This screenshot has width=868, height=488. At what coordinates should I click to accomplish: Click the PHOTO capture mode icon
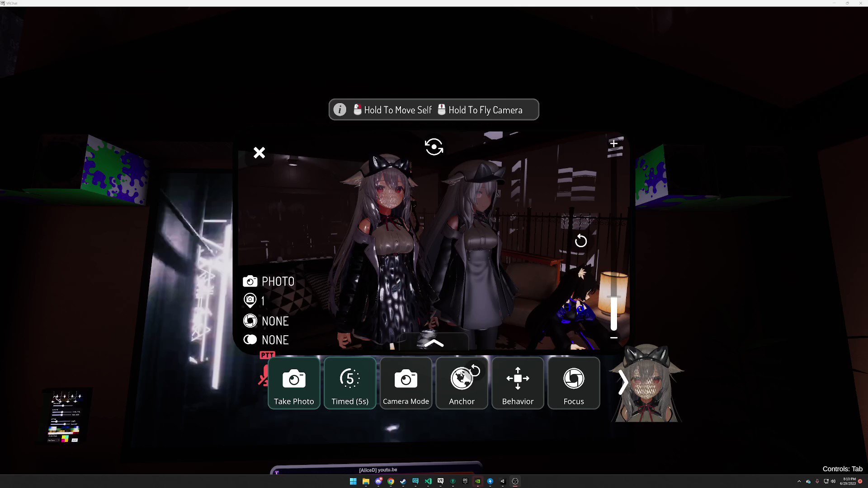(251, 281)
